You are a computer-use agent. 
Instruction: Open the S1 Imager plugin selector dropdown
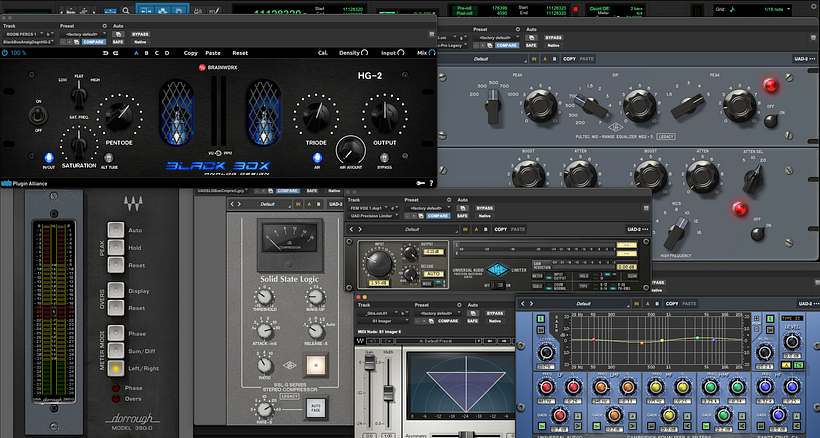(x=383, y=321)
